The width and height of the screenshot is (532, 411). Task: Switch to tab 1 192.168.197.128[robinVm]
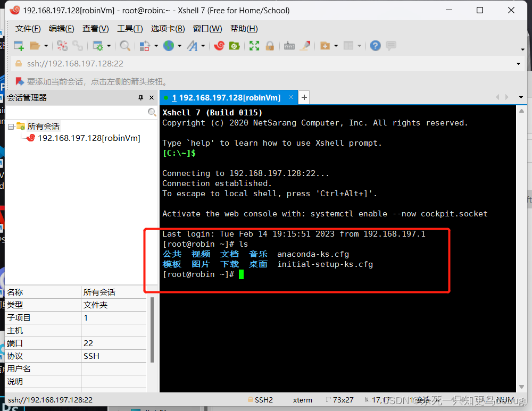click(226, 98)
